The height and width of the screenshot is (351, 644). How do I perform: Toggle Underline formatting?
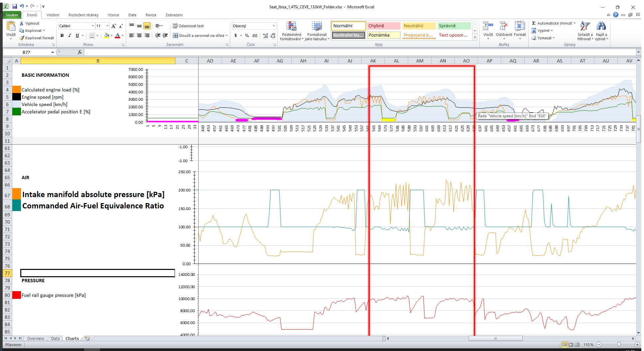pyautogui.click(x=77, y=36)
